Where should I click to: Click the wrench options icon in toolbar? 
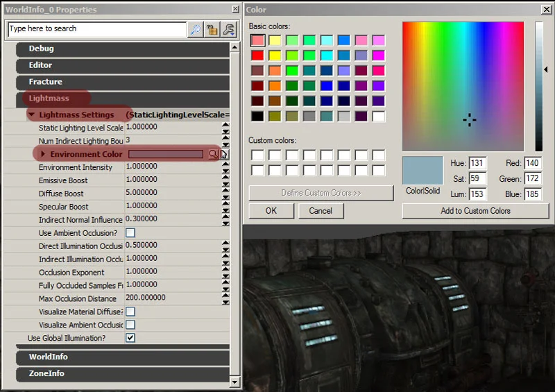pyautogui.click(x=229, y=30)
